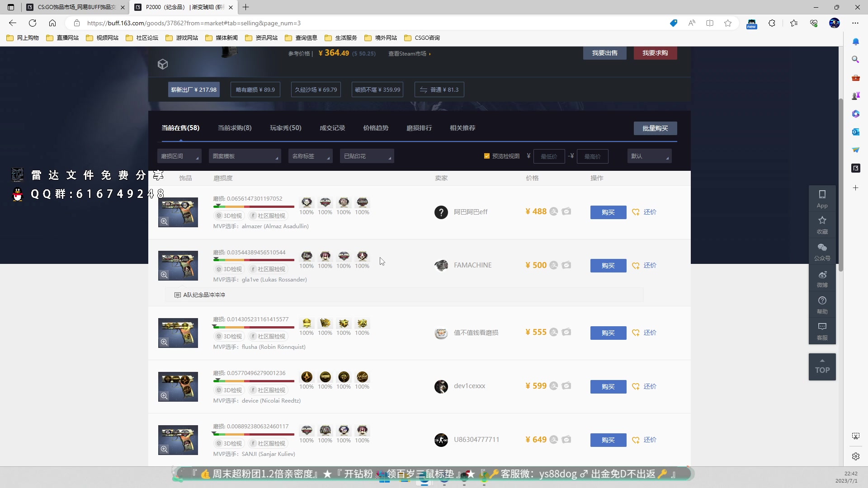Click camera icon next to ¥599 price
Viewport: 868px width, 488px height.
click(566, 386)
